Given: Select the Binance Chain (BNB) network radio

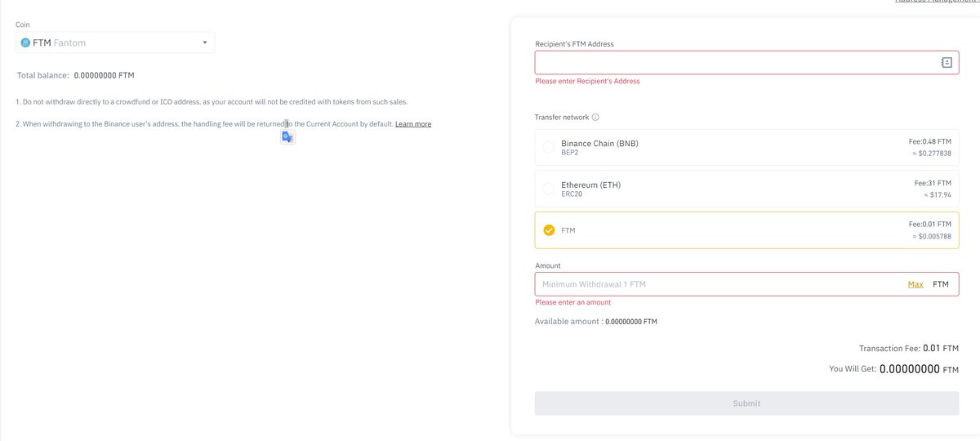Looking at the screenshot, I should pos(548,148).
